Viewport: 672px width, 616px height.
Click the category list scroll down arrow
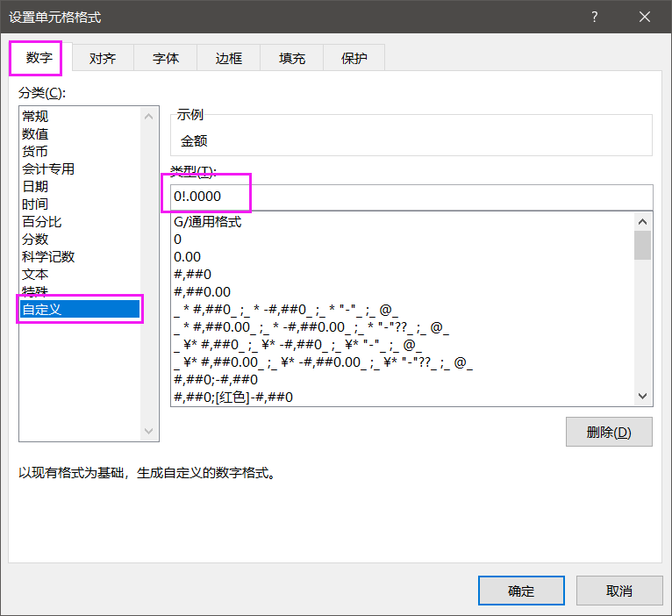149,431
